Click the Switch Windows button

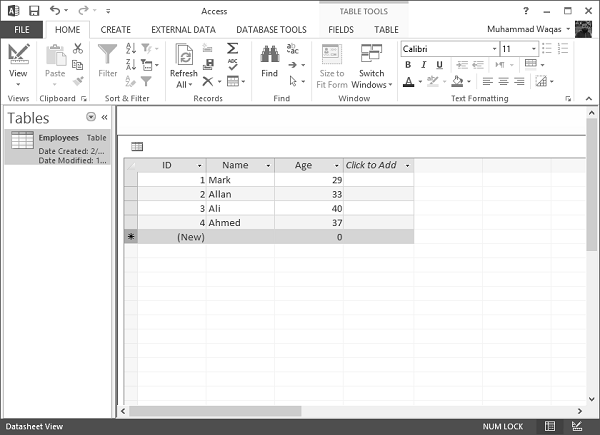point(371,67)
